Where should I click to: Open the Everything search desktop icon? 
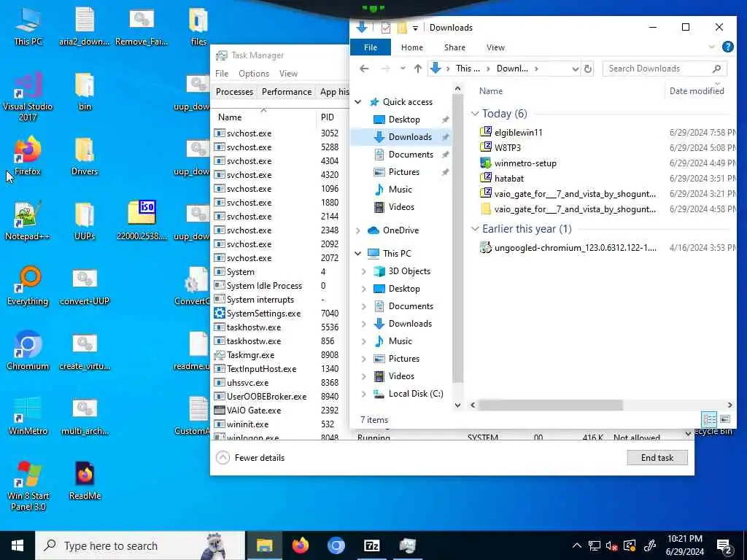point(28,286)
